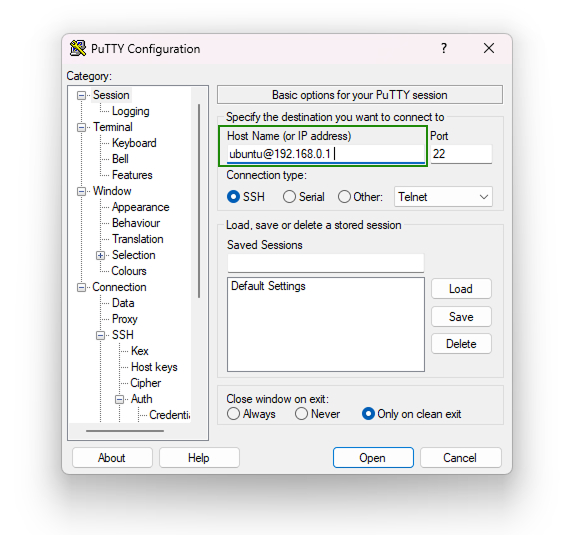Image resolution: width=568 pixels, height=535 pixels.
Task: Collapse the Auth tree node
Action: (120, 399)
